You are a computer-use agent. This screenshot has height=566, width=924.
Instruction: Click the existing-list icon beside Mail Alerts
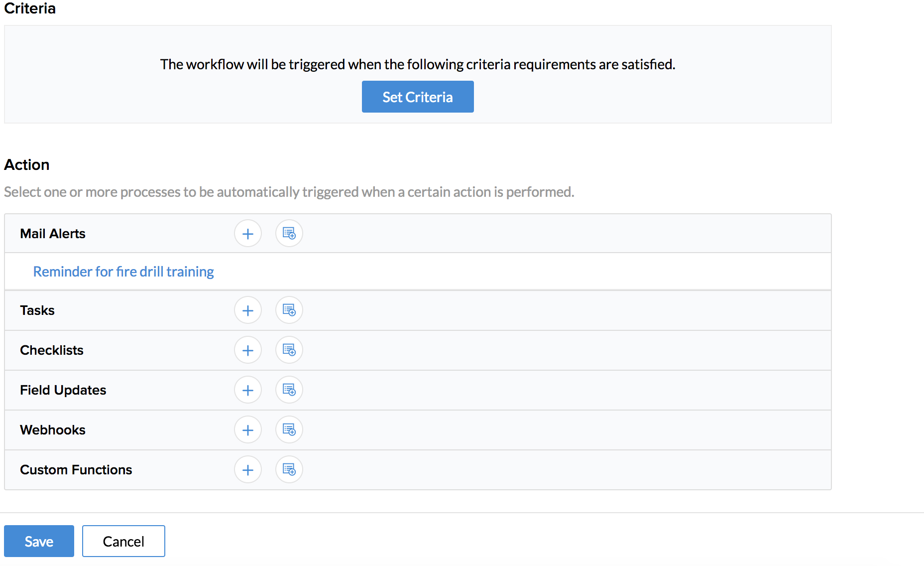[289, 234]
